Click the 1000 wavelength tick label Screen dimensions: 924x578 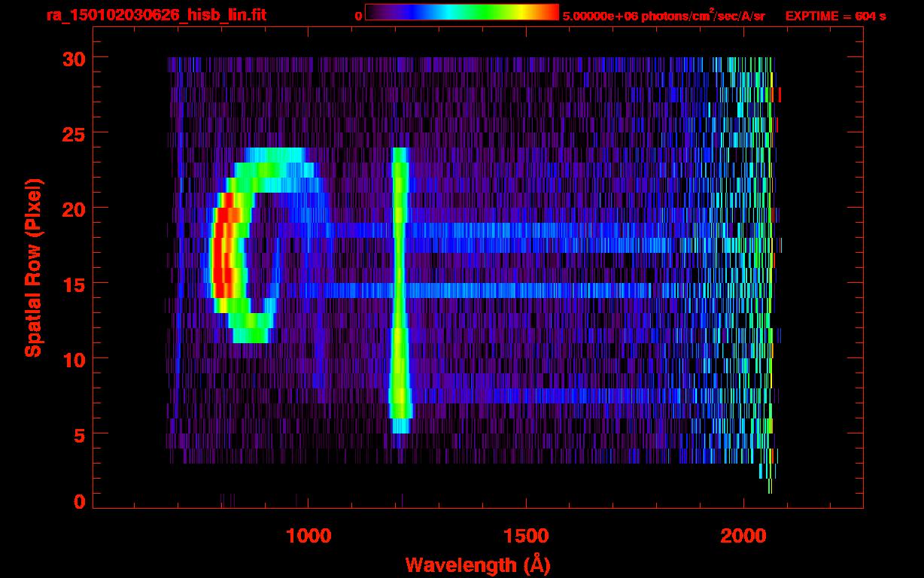(x=308, y=535)
